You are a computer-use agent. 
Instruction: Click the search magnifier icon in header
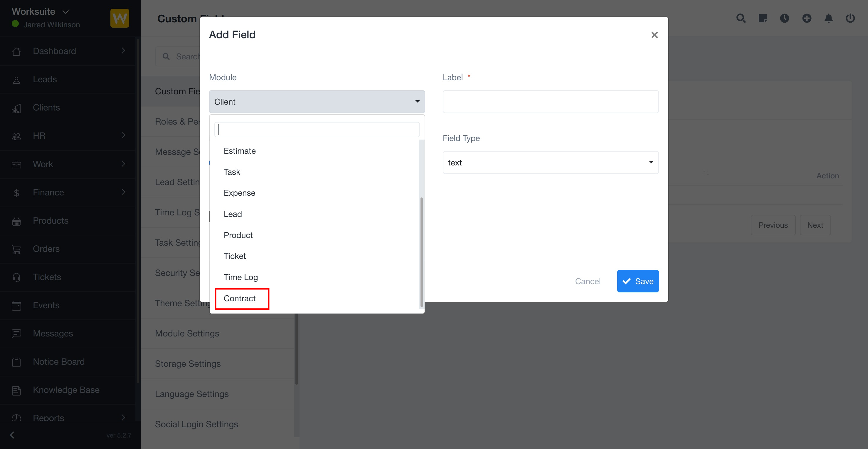[x=741, y=18]
